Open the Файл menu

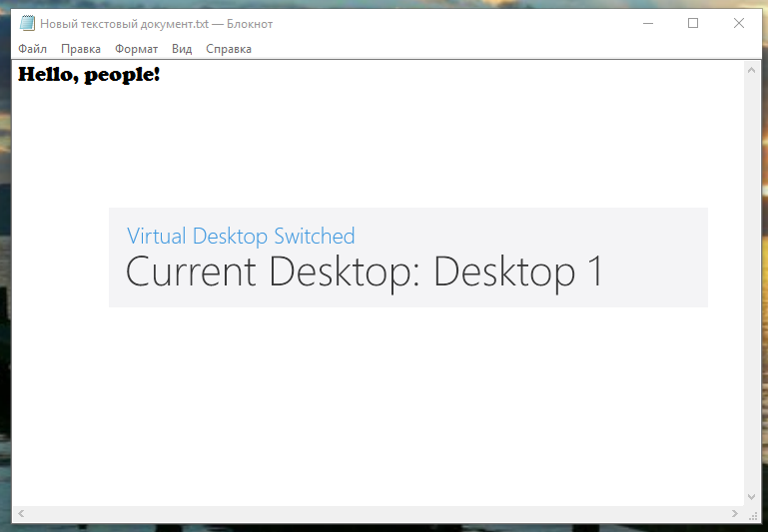32,49
